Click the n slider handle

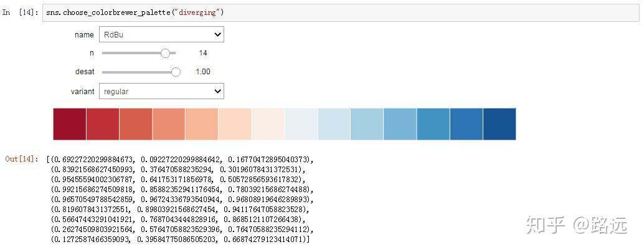click(x=165, y=54)
